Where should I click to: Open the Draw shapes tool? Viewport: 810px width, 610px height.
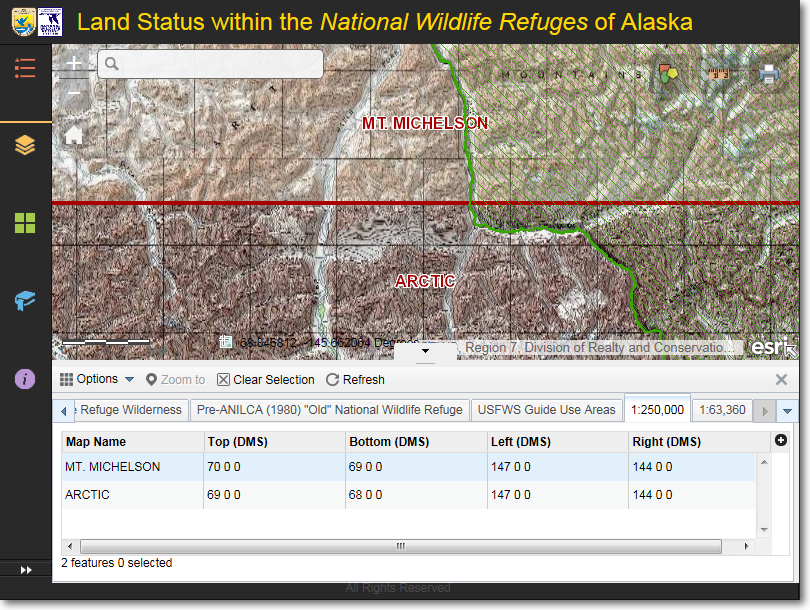tap(667, 74)
